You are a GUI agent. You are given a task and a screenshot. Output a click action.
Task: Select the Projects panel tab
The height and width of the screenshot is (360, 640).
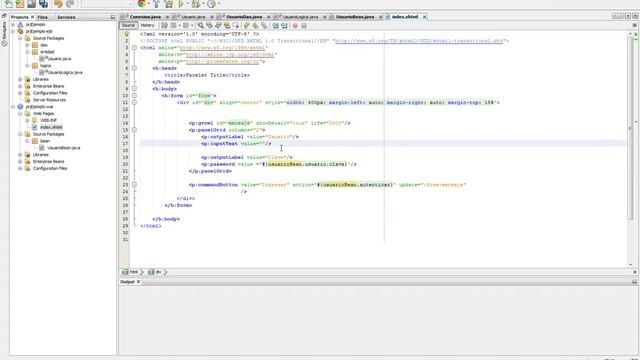pos(20,17)
